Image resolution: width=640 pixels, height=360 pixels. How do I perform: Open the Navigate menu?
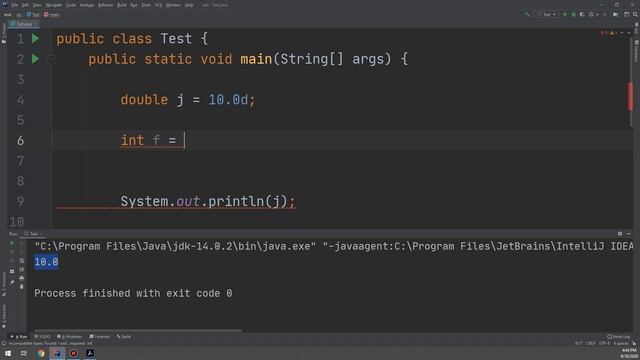pos(53,5)
